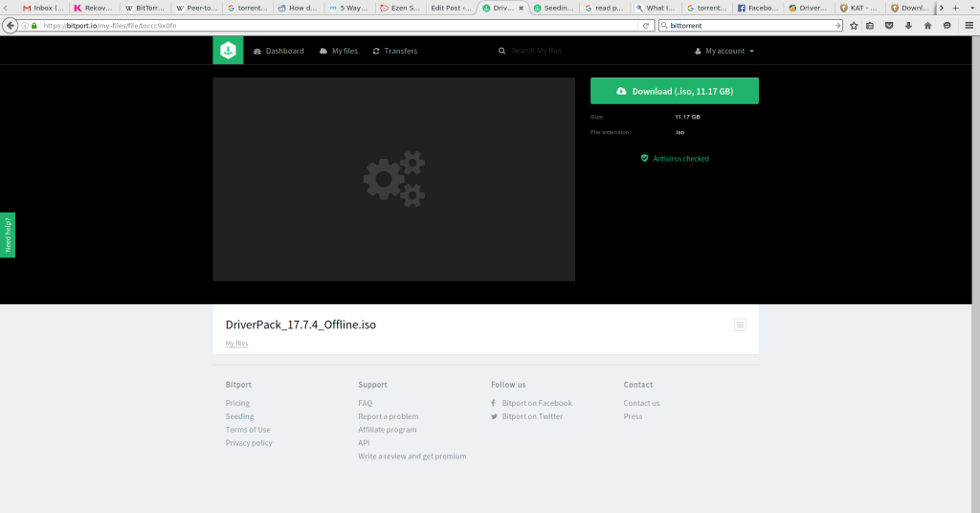The height and width of the screenshot is (513, 980).
Task: Switch to the Ezen S... tab
Action: pos(401,8)
